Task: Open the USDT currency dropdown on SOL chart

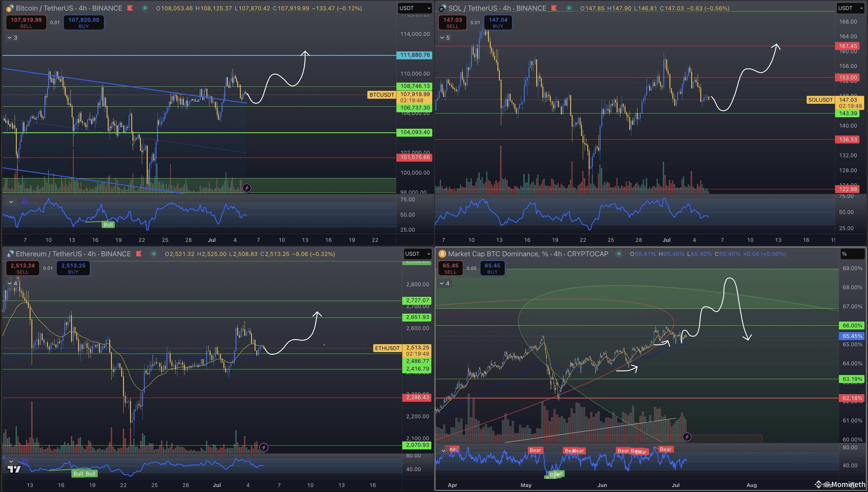Action: pos(850,8)
